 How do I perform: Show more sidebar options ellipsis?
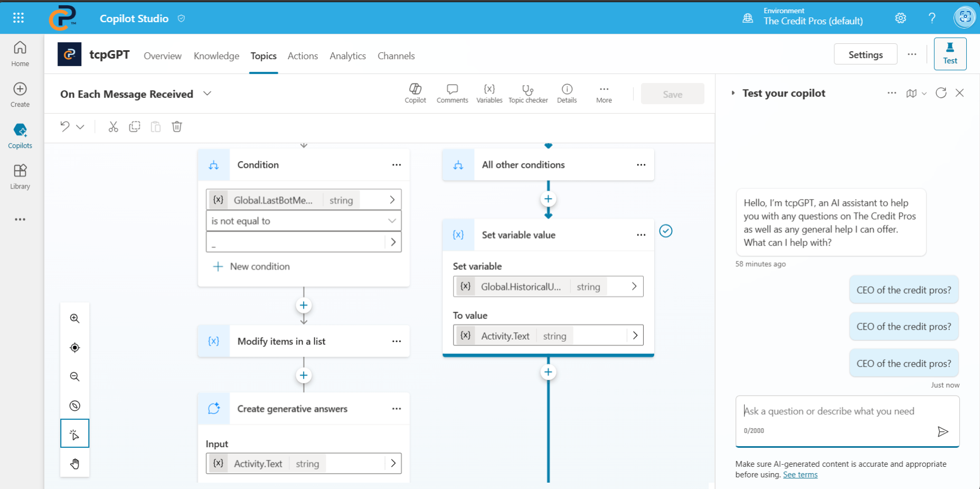pos(20,219)
